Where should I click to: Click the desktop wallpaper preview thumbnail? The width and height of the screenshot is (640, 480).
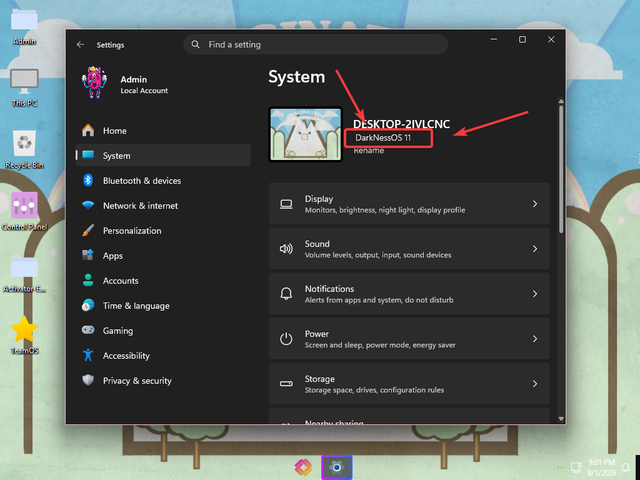(x=305, y=134)
